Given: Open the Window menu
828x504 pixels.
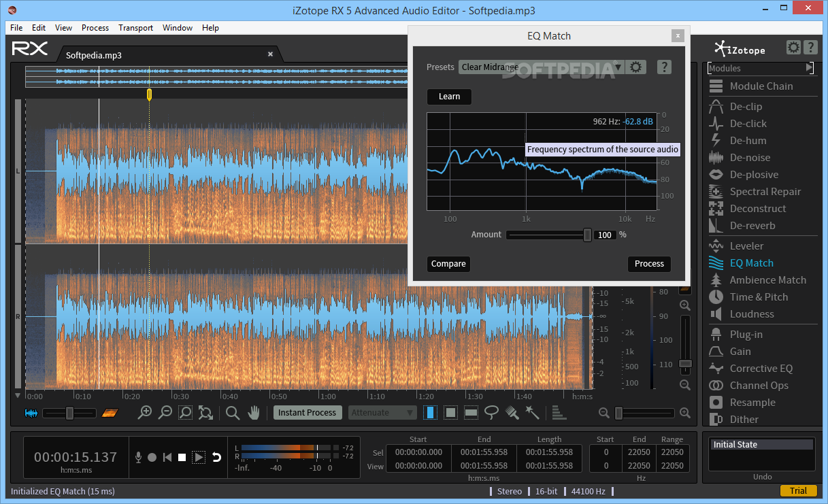Looking at the screenshot, I should click(178, 28).
